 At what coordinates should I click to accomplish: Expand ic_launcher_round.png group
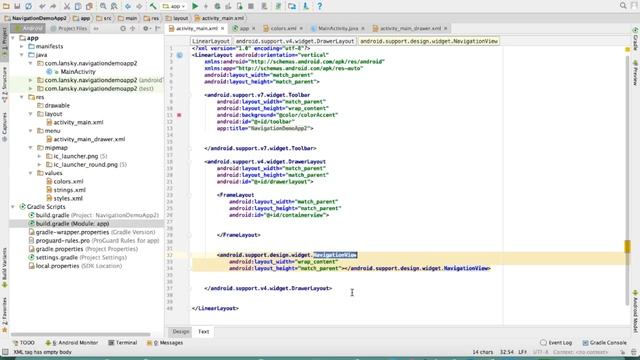tap(39, 164)
